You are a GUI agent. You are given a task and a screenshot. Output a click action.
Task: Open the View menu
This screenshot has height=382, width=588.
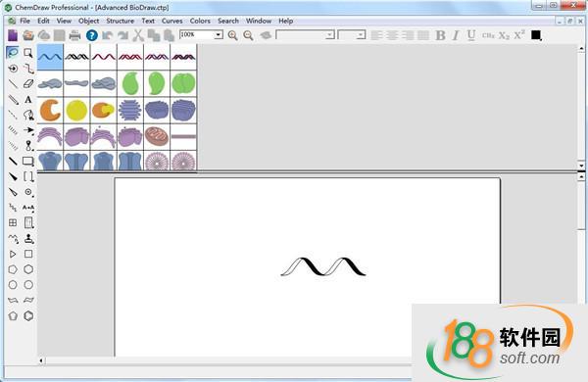tap(64, 21)
